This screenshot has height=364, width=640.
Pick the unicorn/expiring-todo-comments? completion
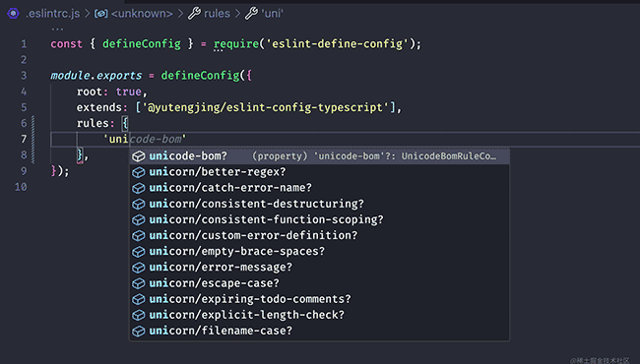pos(320,299)
